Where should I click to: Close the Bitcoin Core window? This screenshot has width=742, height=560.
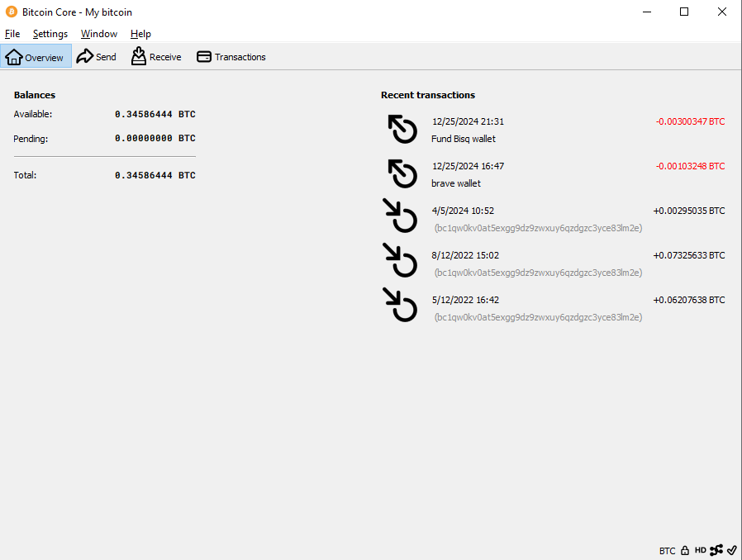coord(721,12)
